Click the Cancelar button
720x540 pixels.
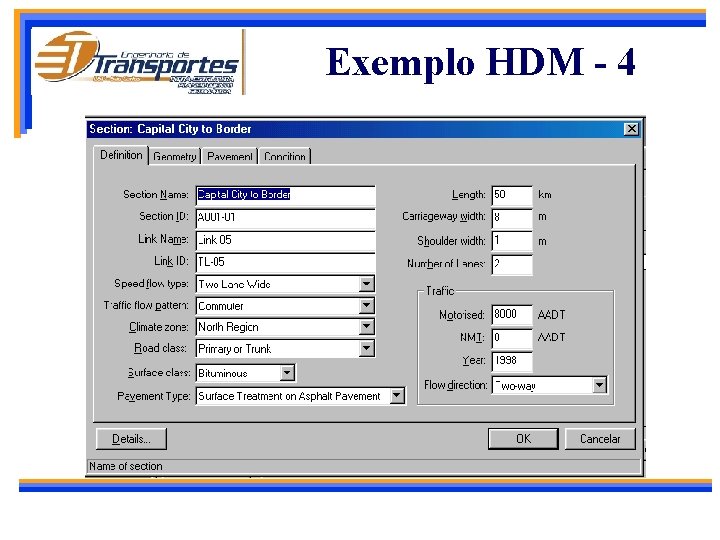coord(600,439)
